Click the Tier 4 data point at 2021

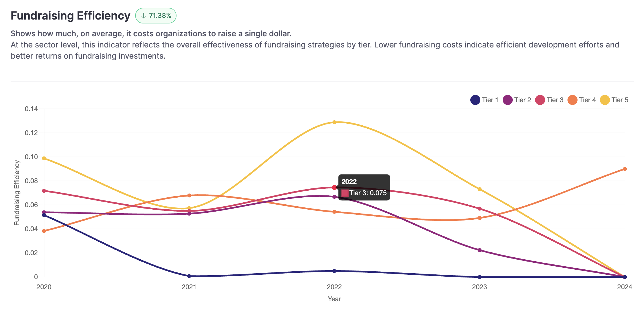pos(189,195)
